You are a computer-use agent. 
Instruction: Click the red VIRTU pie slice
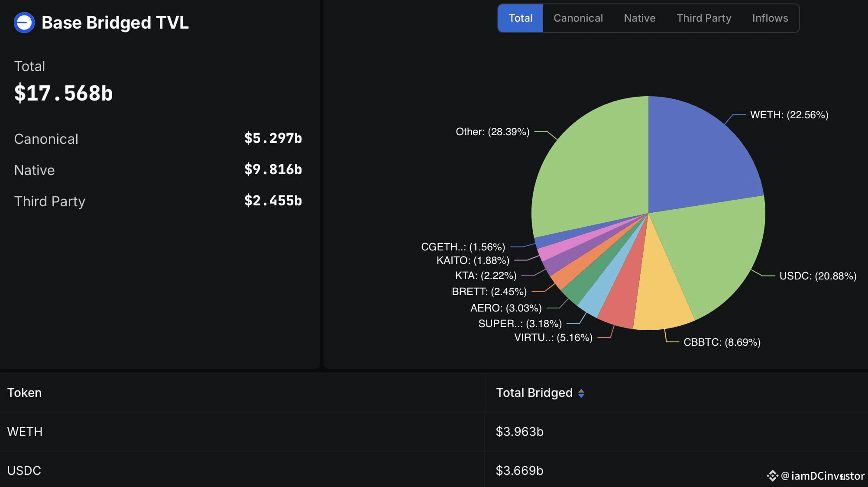[x=624, y=299]
